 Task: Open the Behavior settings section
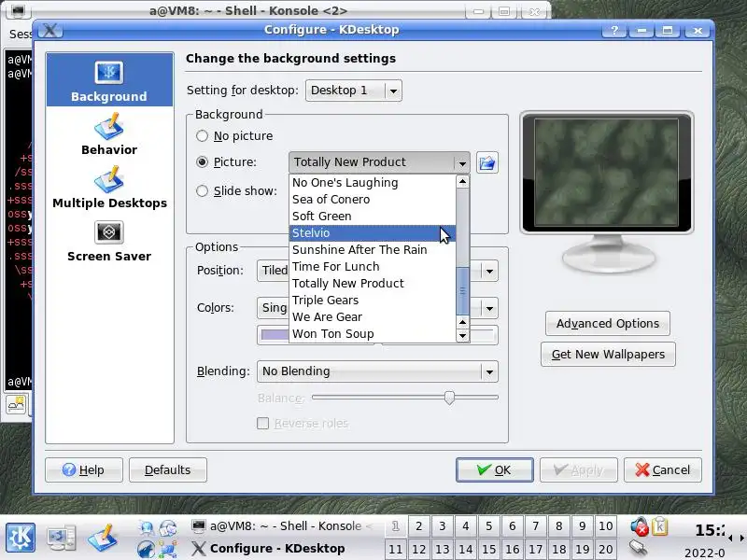(x=109, y=133)
